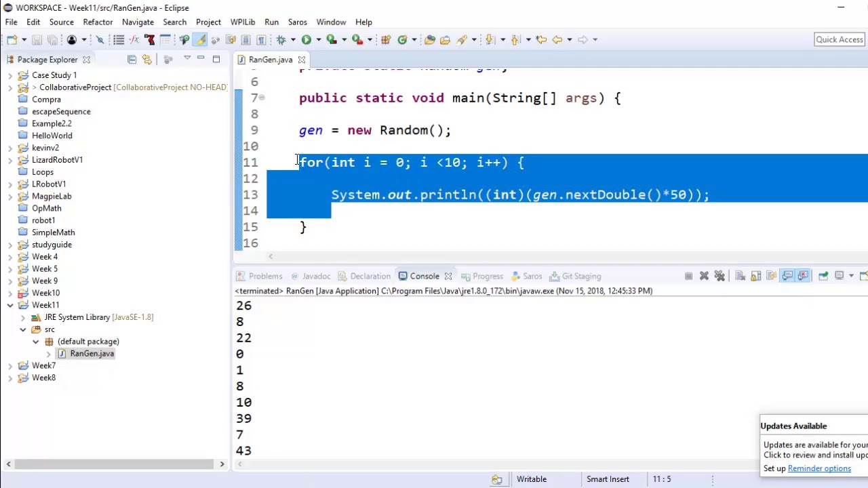
Task: Click the Reminder options link
Action: tap(819, 468)
